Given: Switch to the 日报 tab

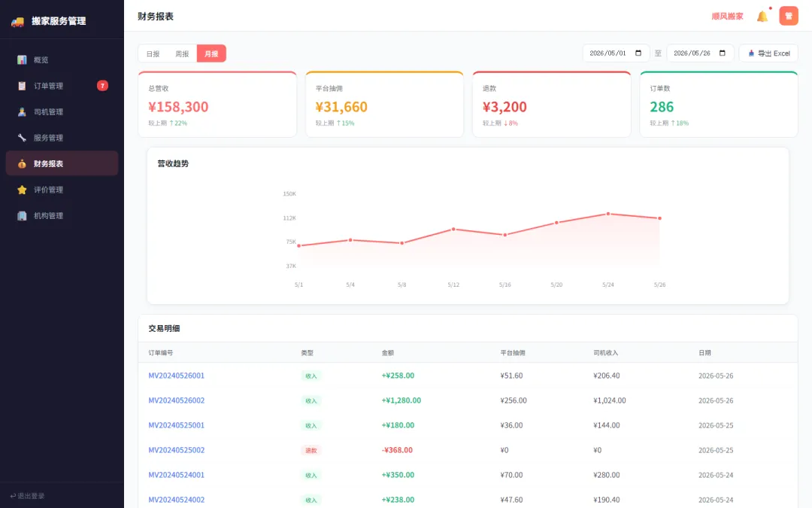Looking at the screenshot, I should pos(153,53).
